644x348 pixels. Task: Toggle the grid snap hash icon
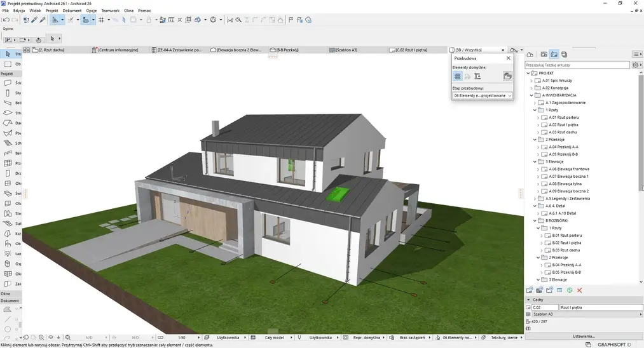(101, 20)
